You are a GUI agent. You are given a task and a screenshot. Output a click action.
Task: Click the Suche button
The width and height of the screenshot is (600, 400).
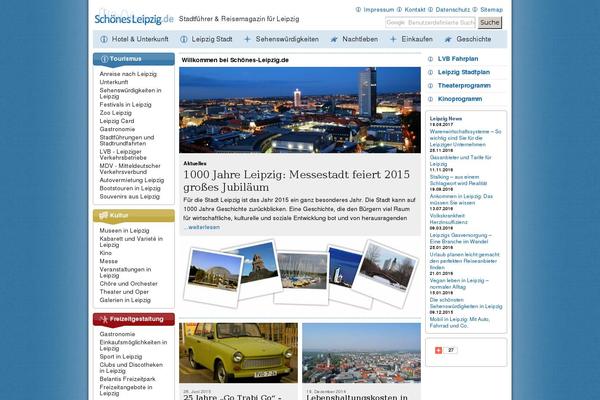[490, 22]
